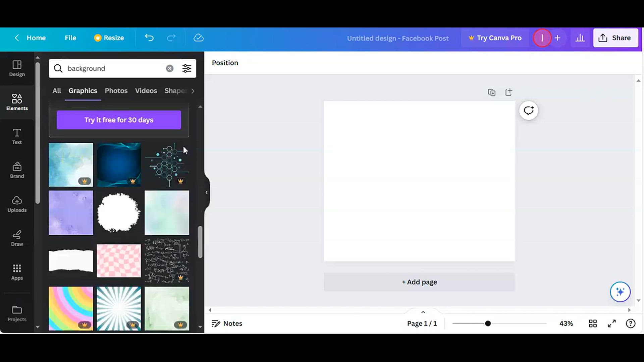Click Try Canva Pro
Viewport: 644px width, 362px height.
[495, 38]
